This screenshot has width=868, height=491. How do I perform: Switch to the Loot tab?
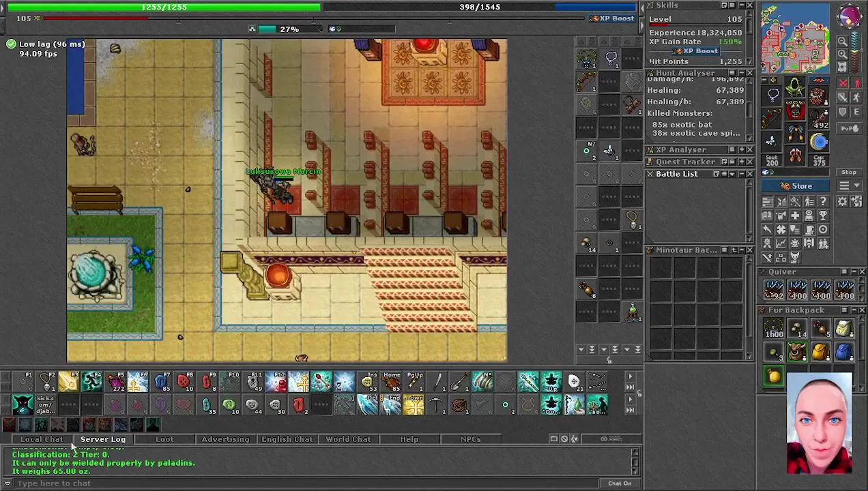(x=164, y=439)
